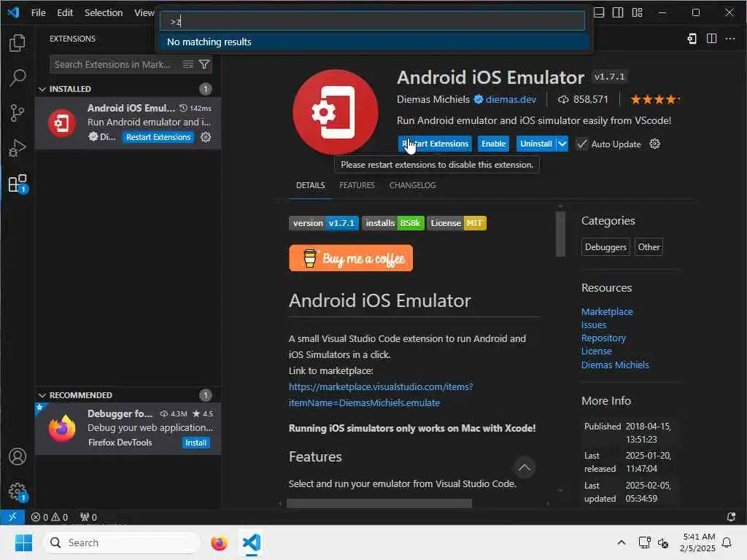
Task: Open the marketplace.visualstudio.com items URL
Action: (x=381, y=394)
